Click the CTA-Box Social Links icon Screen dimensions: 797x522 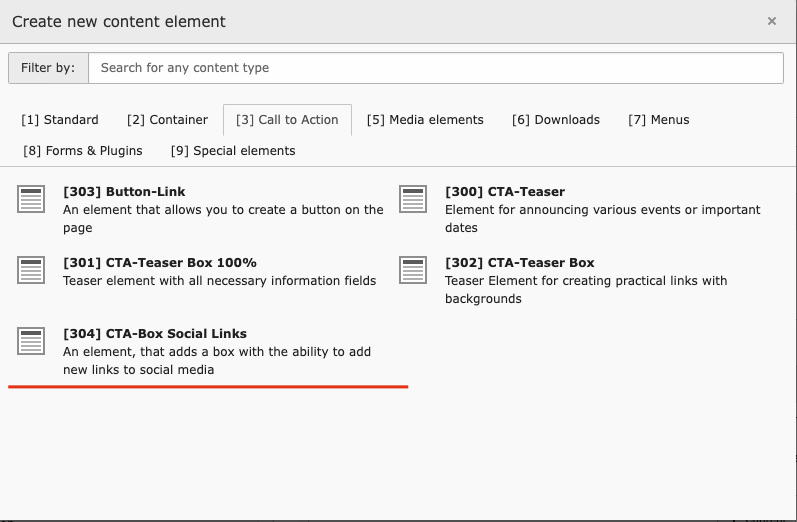point(32,340)
